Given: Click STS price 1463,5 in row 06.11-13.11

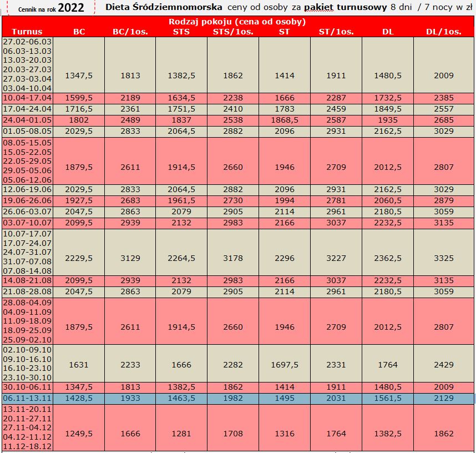Looking at the screenshot, I should pyautogui.click(x=181, y=398).
